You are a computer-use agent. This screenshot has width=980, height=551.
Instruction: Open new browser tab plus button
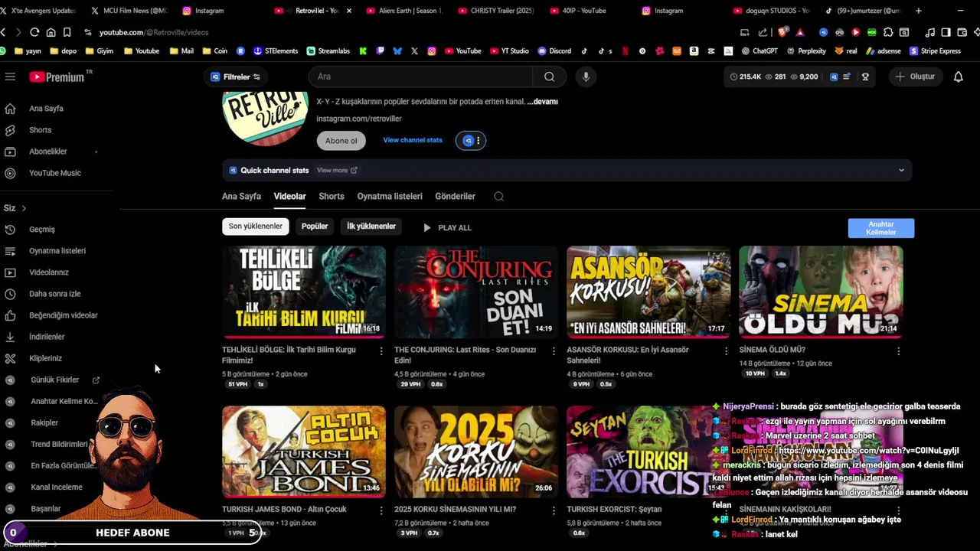[x=919, y=11]
